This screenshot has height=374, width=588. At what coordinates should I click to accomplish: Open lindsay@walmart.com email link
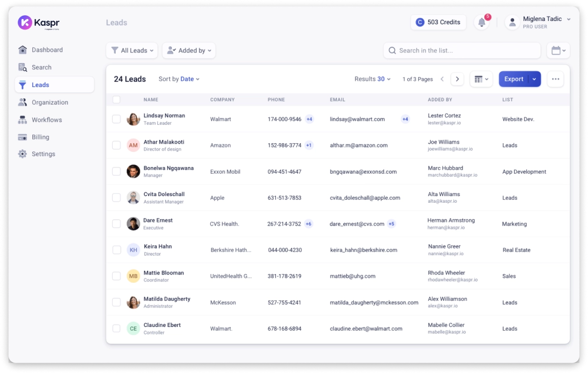pyautogui.click(x=357, y=119)
